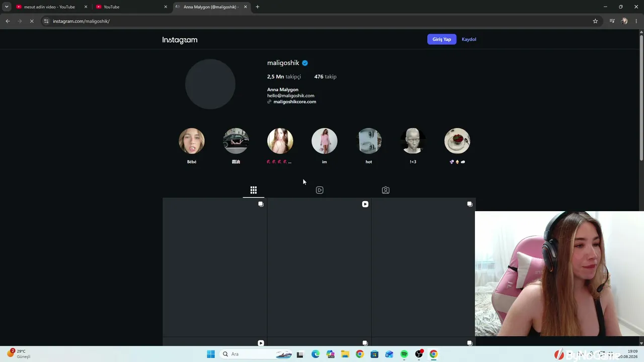Open Outlook from the taskbar

click(x=389, y=354)
